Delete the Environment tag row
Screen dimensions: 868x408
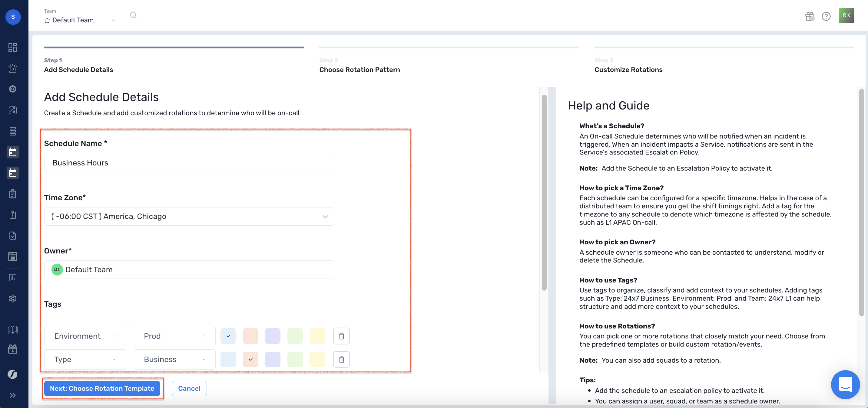click(341, 336)
